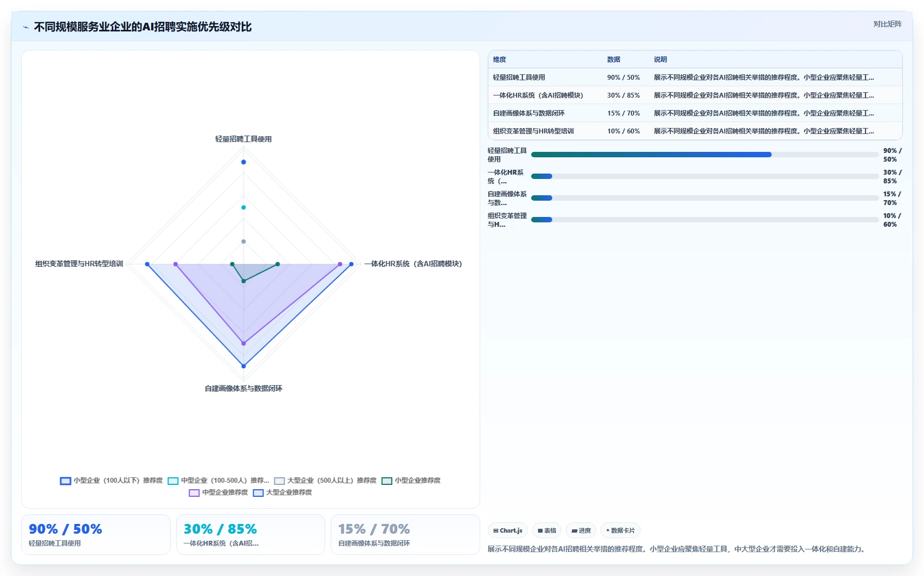
Task: Hide the 大型企业（500人以上）推荐度 series
Action: (x=279, y=481)
